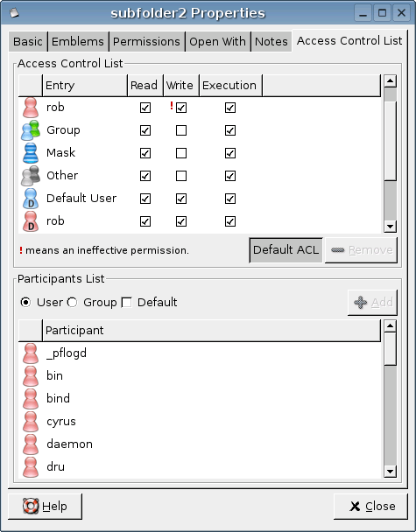The height and width of the screenshot is (532, 416).
Task: Sort participants by clicking the Participant column header
Action: coord(211,330)
